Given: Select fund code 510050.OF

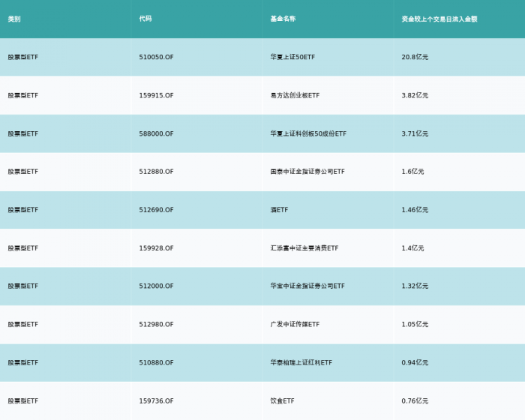Looking at the screenshot, I should click(156, 57).
